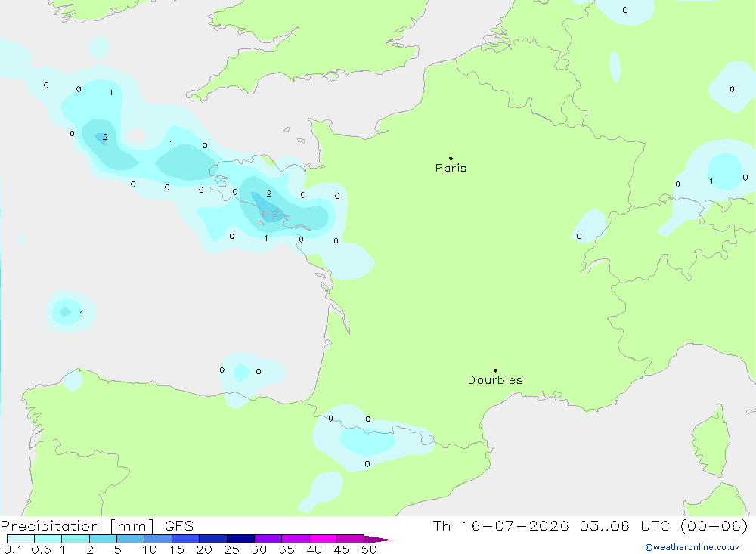Pick magenta swatch between 40 and 45
The width and height of the screenshot is (756, 554).
click(323, 539)
